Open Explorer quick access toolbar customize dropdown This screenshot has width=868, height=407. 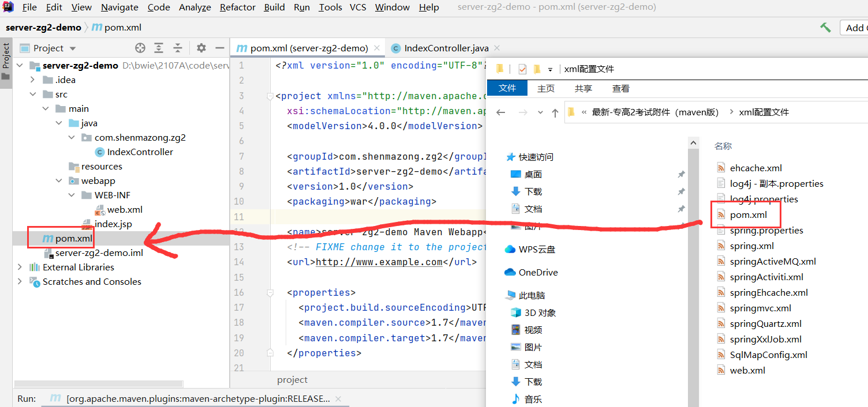pyautogui.click(x=550, y=69)
